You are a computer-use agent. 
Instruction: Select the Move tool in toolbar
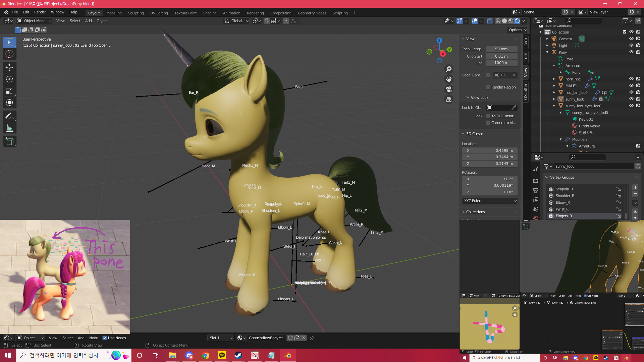coord(9,67)
